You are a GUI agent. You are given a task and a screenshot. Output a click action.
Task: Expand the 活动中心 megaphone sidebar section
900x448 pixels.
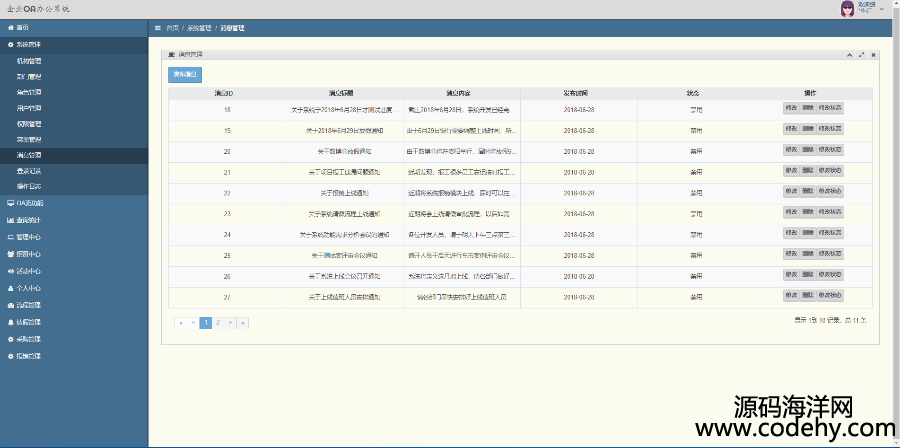[74, 271]
